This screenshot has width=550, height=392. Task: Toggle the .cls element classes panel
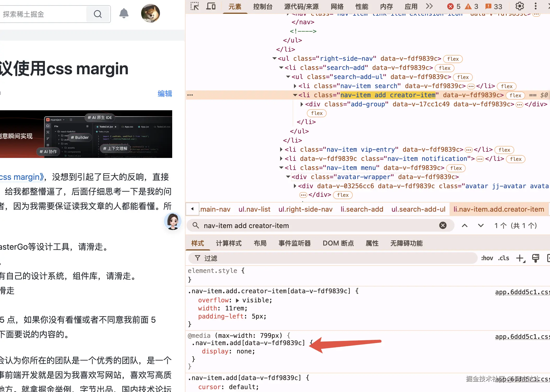(504, 258)
